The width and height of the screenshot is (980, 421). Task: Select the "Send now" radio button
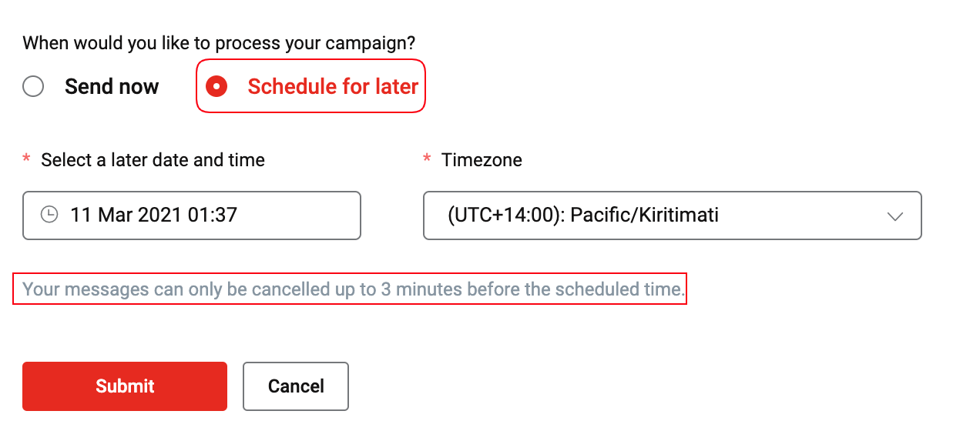[x=33, y=86]
